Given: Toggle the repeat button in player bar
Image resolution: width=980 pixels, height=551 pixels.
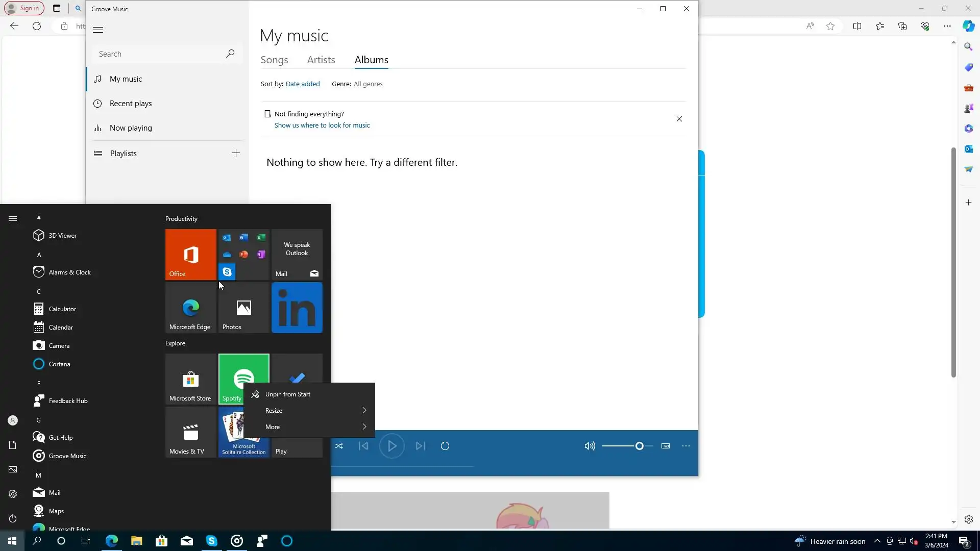Looking at the screenshot, I should (x=445, y=446).
